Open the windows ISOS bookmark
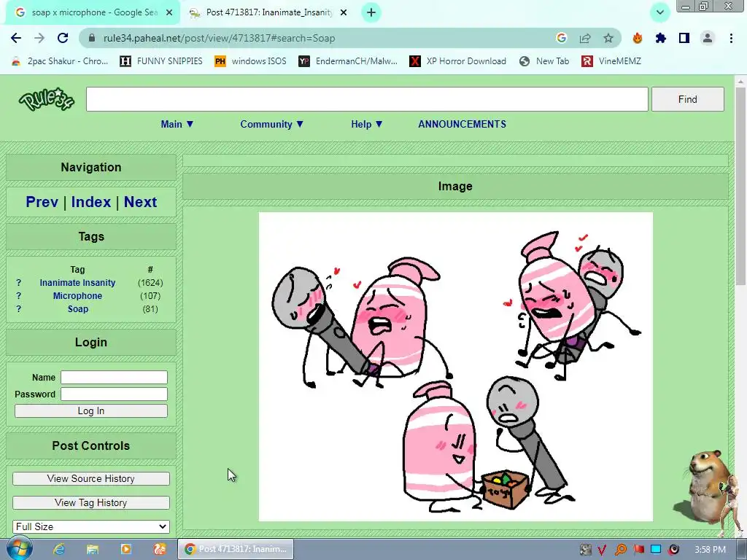747x560 pixels. pos(251,61)
